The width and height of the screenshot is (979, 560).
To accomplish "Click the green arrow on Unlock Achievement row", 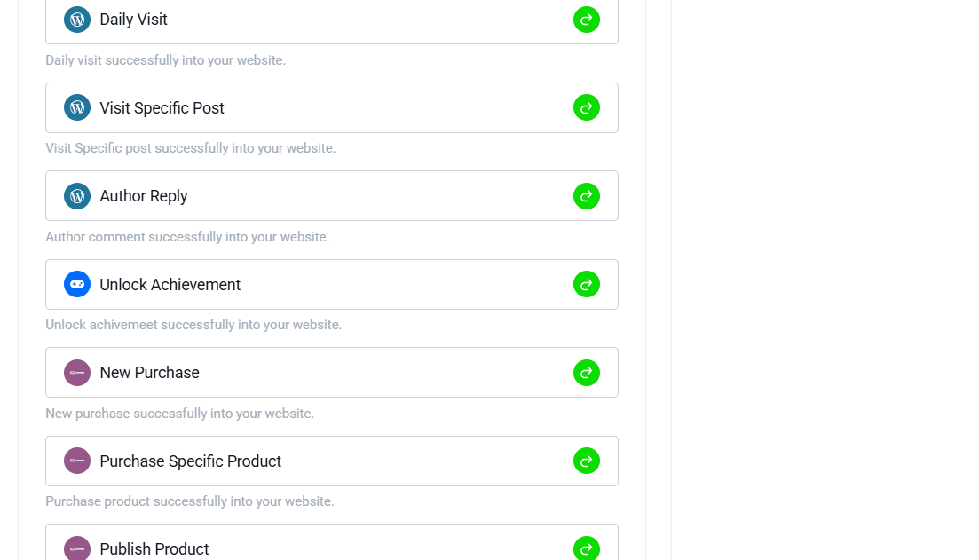I will pyautogui.click(x=587, y=284).
